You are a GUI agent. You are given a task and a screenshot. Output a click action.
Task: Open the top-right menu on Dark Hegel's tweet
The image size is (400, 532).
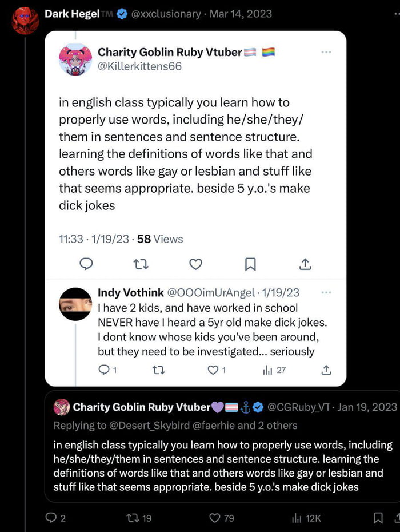click(394, 14)
